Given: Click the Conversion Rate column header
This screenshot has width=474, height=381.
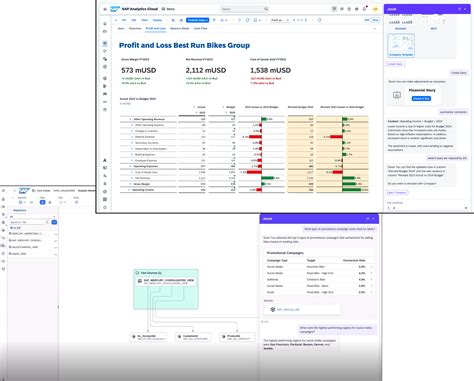Looking at the screenshot, I should [354, 260].
